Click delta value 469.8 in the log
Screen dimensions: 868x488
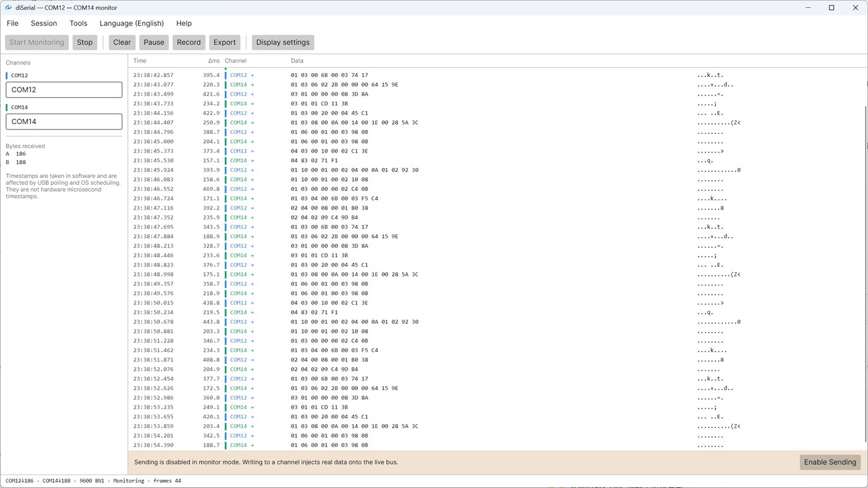(x=211, y=189)
